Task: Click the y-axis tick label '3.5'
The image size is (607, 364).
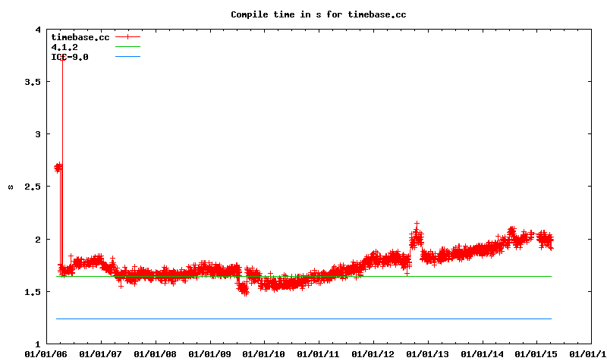Action: pyautogui.click(x=34, y=82)
